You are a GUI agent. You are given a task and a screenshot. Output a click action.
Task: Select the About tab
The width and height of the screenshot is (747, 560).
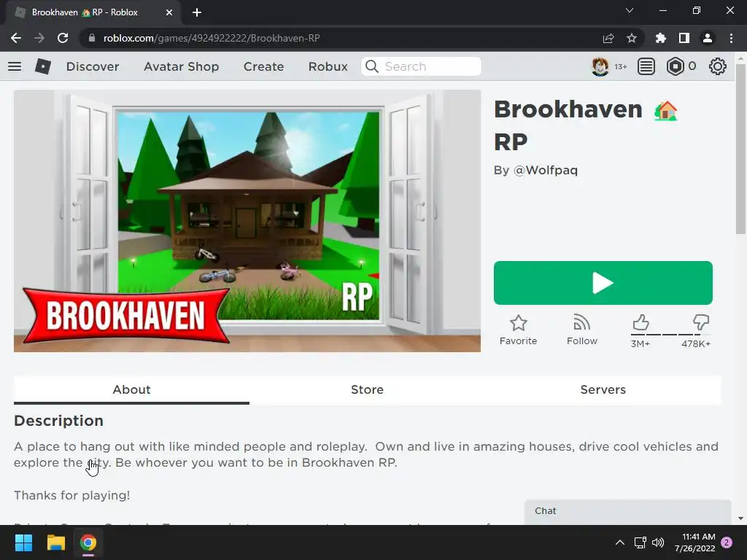131,390
